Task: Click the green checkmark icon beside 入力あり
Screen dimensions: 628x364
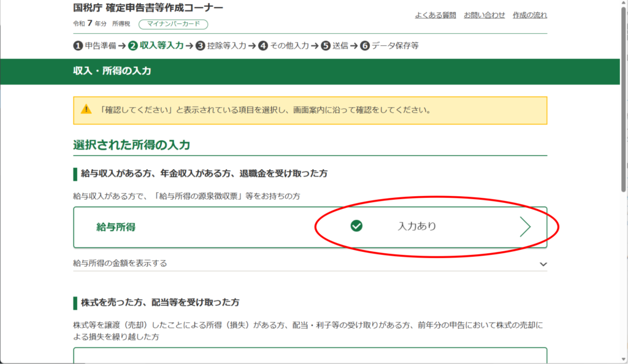Action: [356, 226]
